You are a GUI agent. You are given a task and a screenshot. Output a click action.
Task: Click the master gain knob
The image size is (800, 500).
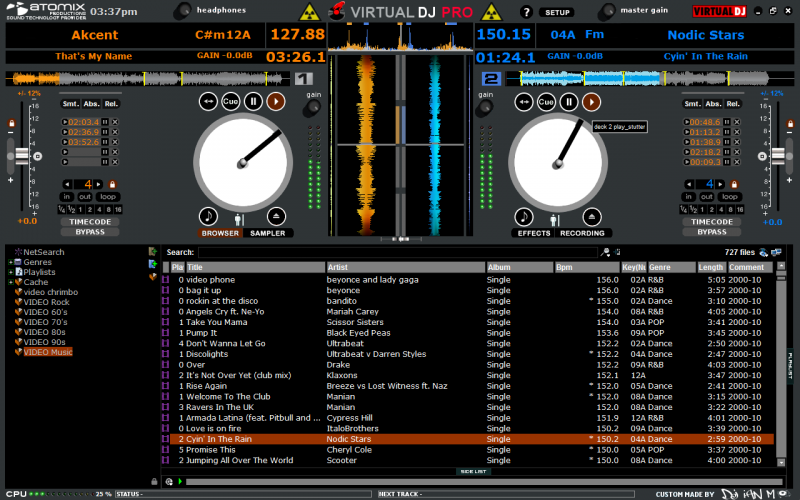pyautogui.click(x=607, y=12)
